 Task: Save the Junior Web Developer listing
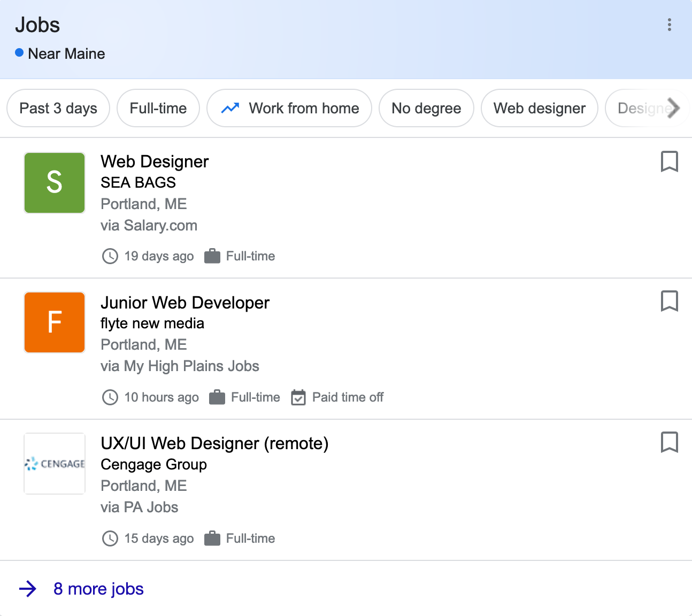point(670,301)
